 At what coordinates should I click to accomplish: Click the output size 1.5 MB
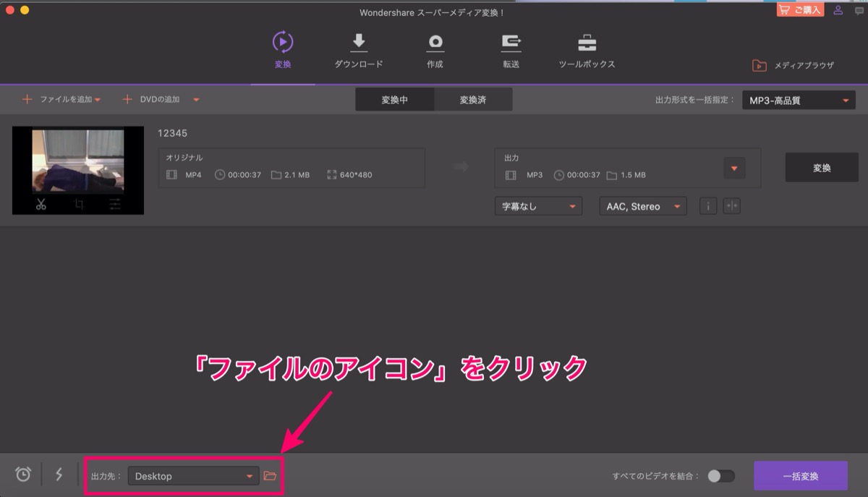tap(632, 175)
